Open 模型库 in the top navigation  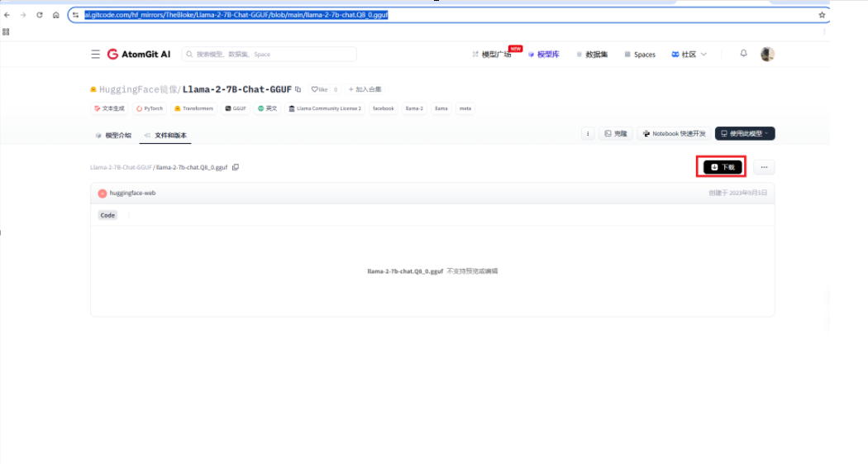click(x=544, y=55)
